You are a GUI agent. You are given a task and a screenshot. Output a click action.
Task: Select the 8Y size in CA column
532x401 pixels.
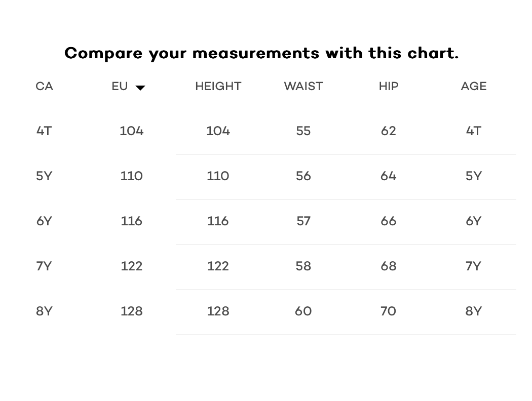tap(44, 311)
